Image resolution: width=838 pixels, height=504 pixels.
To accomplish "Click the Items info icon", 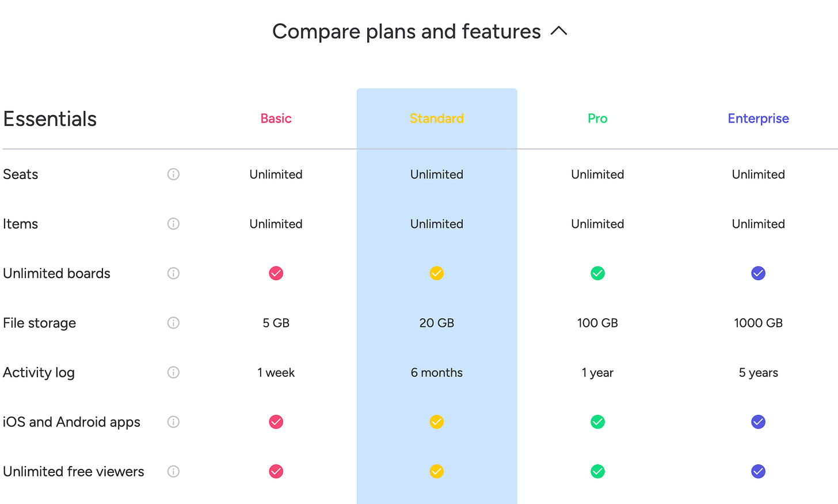I will pyautogui.click(x=173, y=223).
